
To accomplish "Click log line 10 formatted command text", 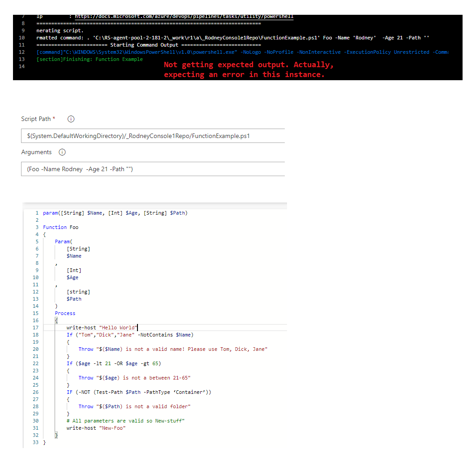I will click(x=232, y=38).
